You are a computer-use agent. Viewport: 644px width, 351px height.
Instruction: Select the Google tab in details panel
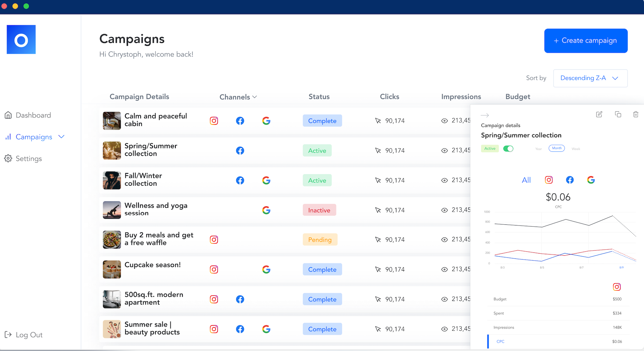point(591,180)
